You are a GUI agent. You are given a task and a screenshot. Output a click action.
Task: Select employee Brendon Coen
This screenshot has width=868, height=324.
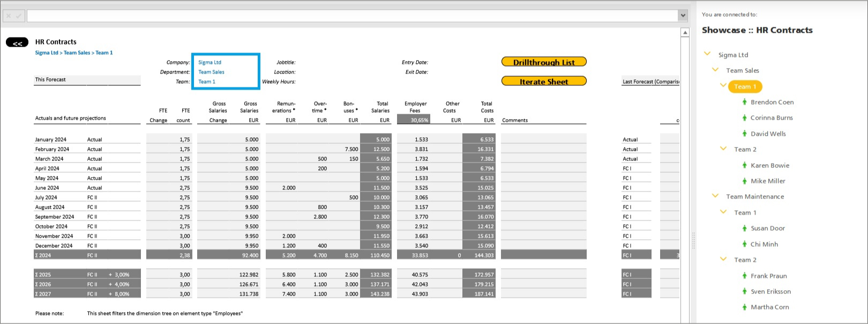tap(772, 102)
